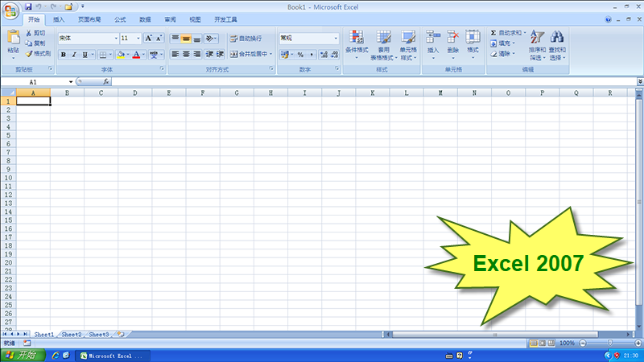Open the phonetic guide (变) icon
This screenshot has width=644, height=362.
pos(154,55)
